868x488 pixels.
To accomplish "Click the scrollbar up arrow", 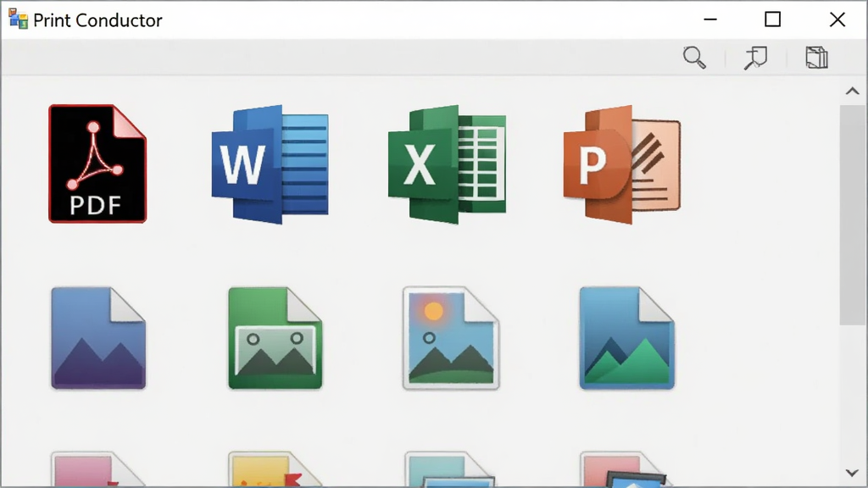I will tap(853, 91).
